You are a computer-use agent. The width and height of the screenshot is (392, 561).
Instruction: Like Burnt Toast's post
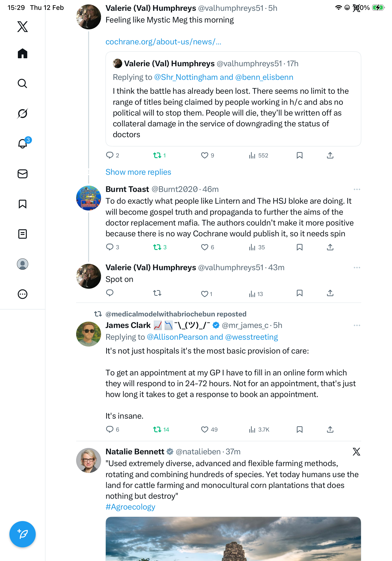pyautogui.click(x=204, y=247)
